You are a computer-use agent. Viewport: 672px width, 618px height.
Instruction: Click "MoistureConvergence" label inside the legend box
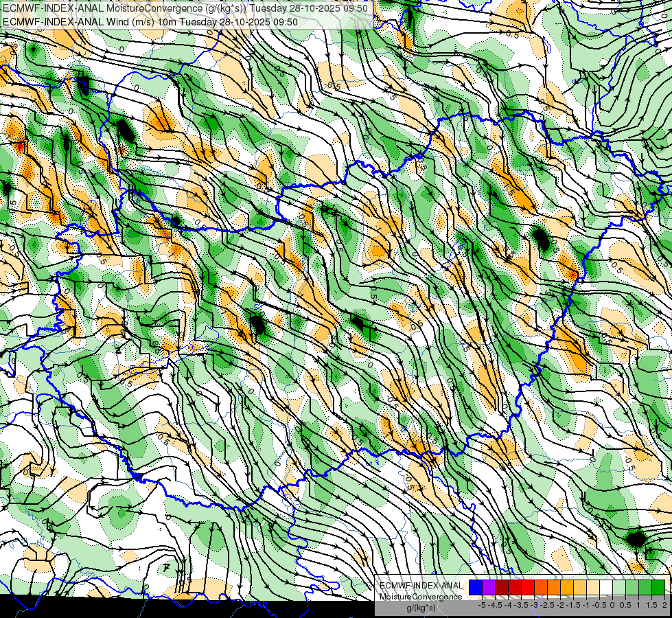pyautogui.click(x=421, y=597)
